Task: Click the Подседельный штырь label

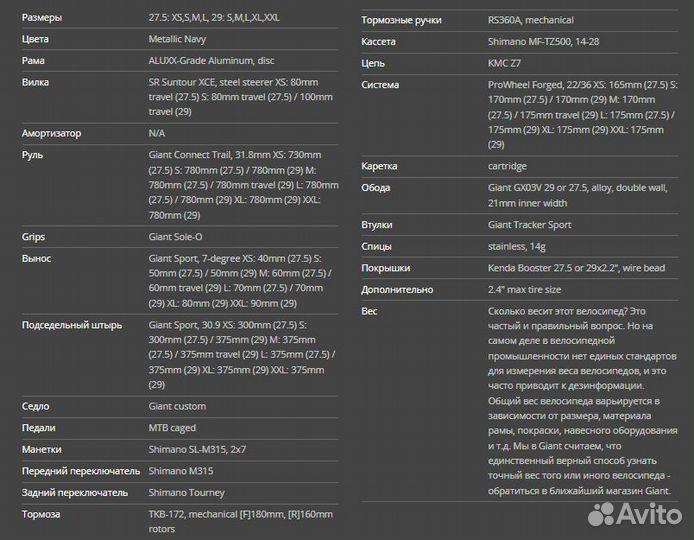Action: click(72, 325)
